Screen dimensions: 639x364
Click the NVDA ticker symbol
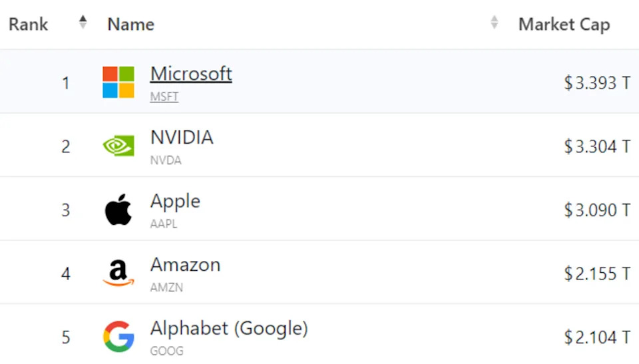point(166,160)
